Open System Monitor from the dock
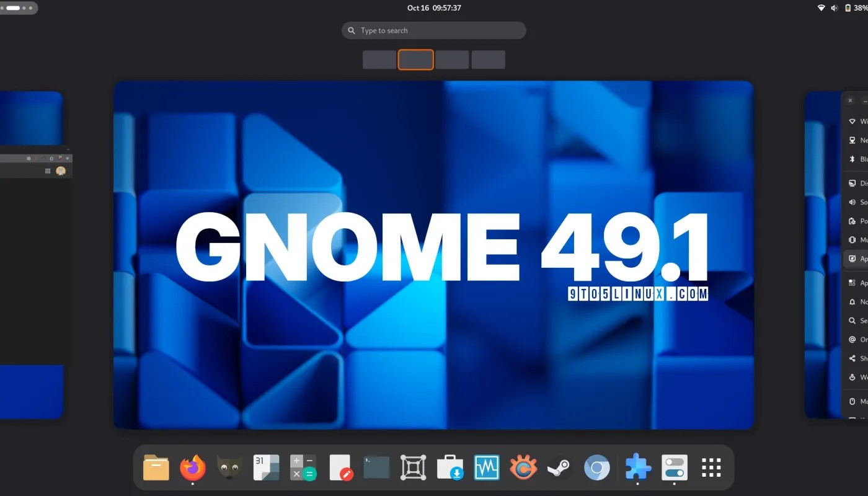 [x=487, y=467]
